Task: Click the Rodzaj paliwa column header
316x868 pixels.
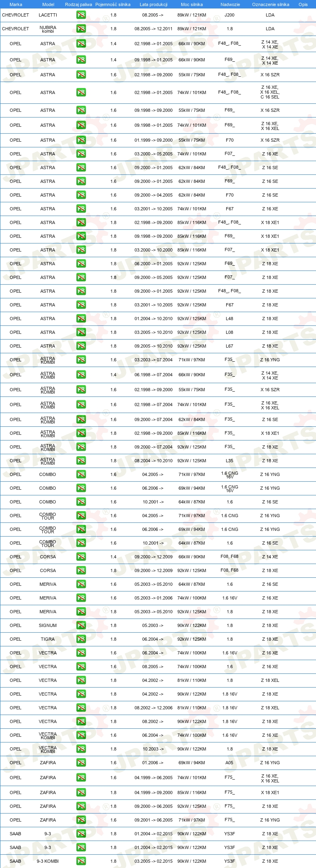Action: click(78, 4)
